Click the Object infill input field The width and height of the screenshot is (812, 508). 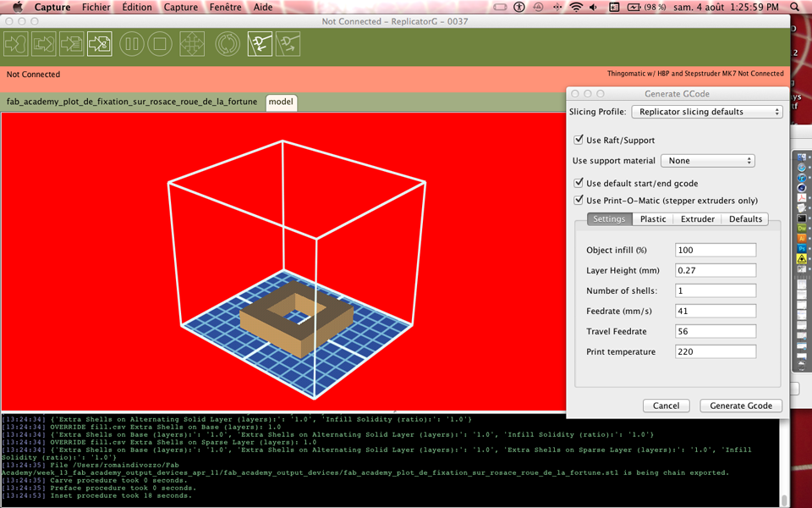tap(716, 250)
